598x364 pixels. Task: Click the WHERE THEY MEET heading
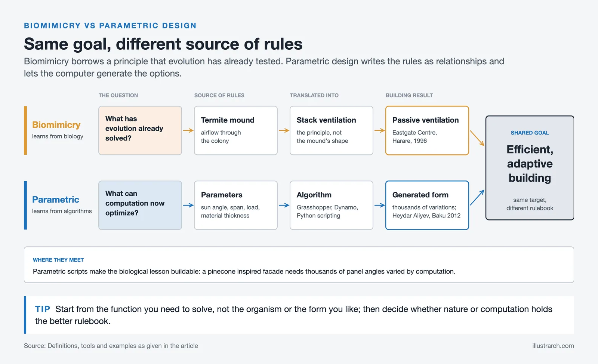(58, 260)
